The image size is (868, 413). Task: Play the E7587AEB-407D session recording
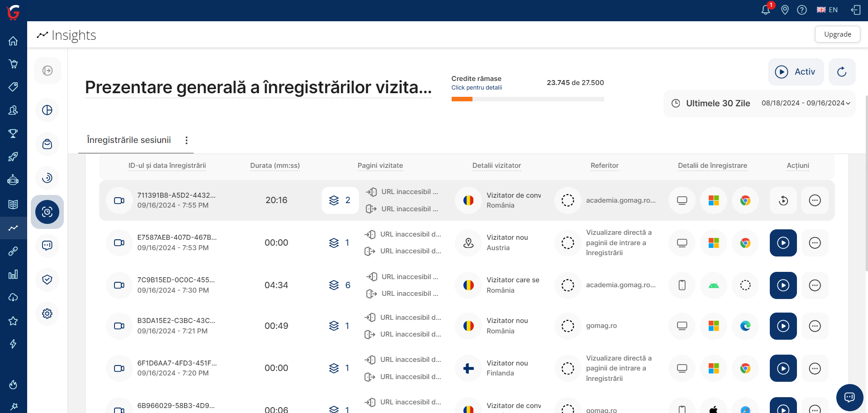(783, 243)
